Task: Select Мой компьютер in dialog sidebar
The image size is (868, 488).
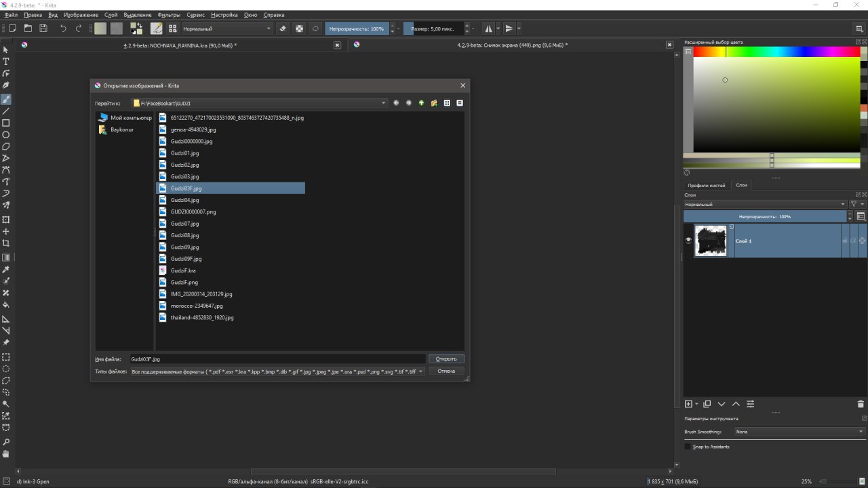Action: [x=126, y=118]
